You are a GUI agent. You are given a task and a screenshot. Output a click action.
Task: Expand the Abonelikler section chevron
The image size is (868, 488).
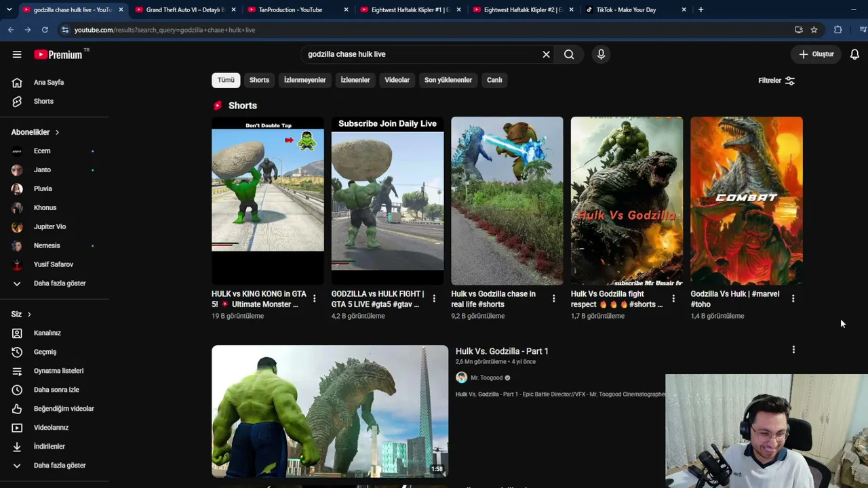tap(57, 132)
